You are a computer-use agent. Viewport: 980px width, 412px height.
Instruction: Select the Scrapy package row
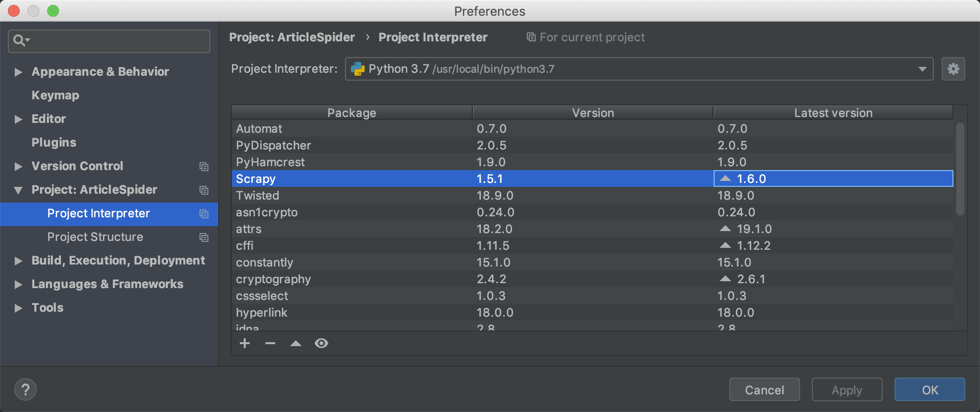tap(592, 179)
